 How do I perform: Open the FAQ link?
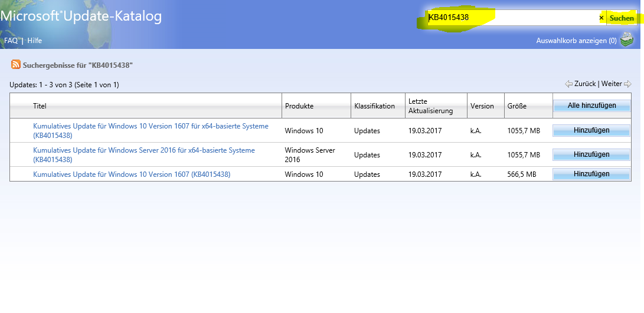[x=11, y=41]
